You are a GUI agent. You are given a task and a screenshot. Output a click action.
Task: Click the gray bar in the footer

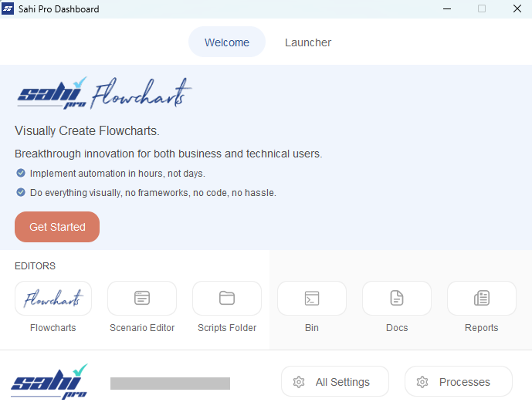(170, 384)
